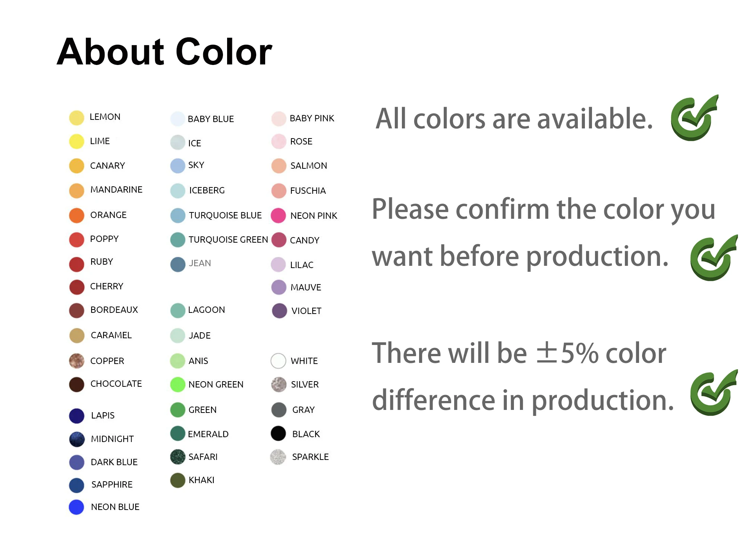Pick the Neon Pink color dot
747x560 pixels.
pos(278,216)
